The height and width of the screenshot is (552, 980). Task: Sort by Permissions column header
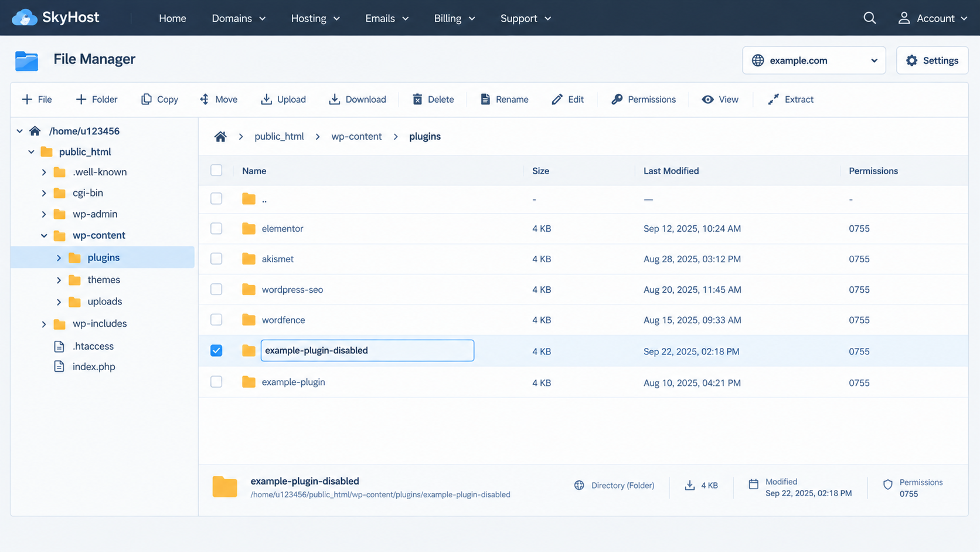point(873,171)
